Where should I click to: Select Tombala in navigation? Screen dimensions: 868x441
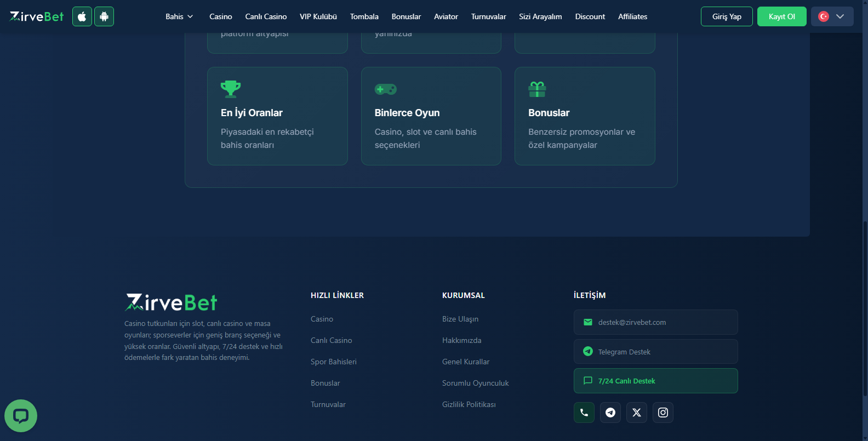coord(364,16)
